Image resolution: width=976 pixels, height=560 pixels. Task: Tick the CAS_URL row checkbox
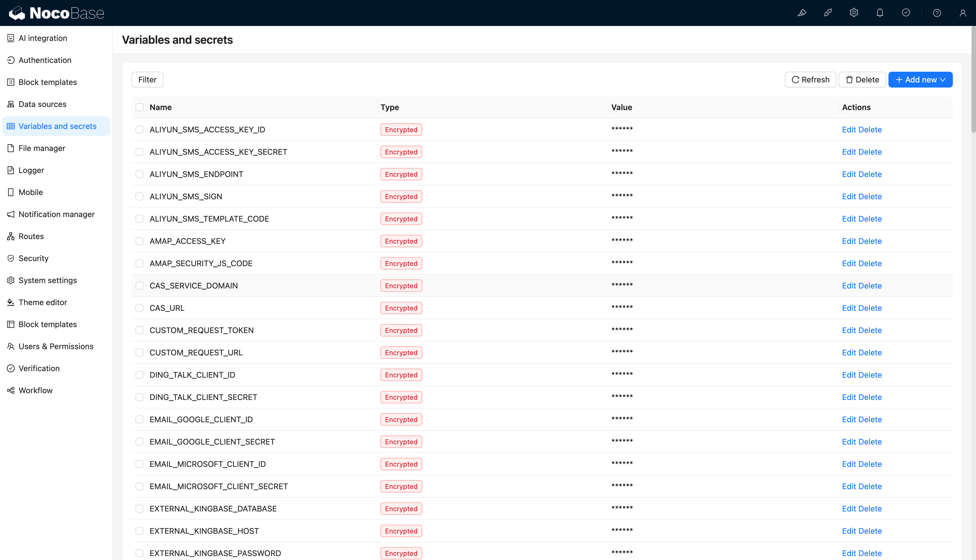coord(140,308)
